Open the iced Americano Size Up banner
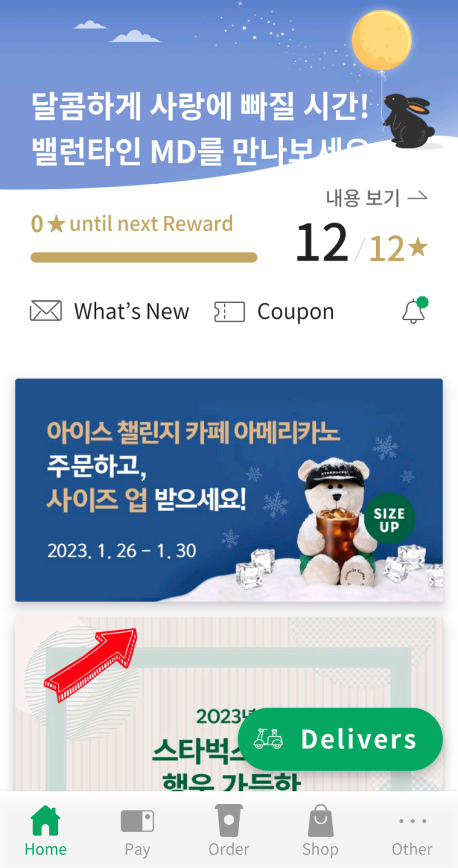The height and width of the screenshot is (868, 458). tap(229, 490)
